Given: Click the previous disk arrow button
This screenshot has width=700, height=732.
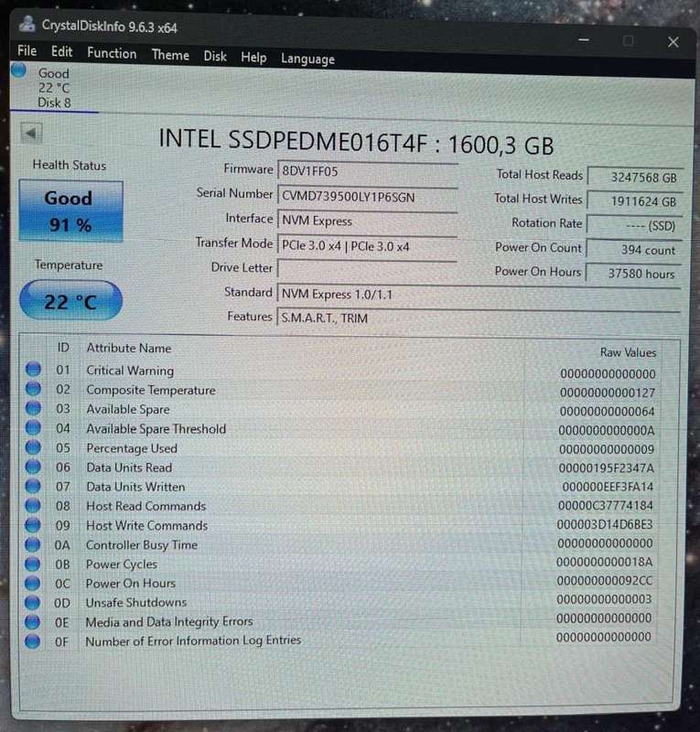Looking at the screenshot, I should (x=31, y=134).
